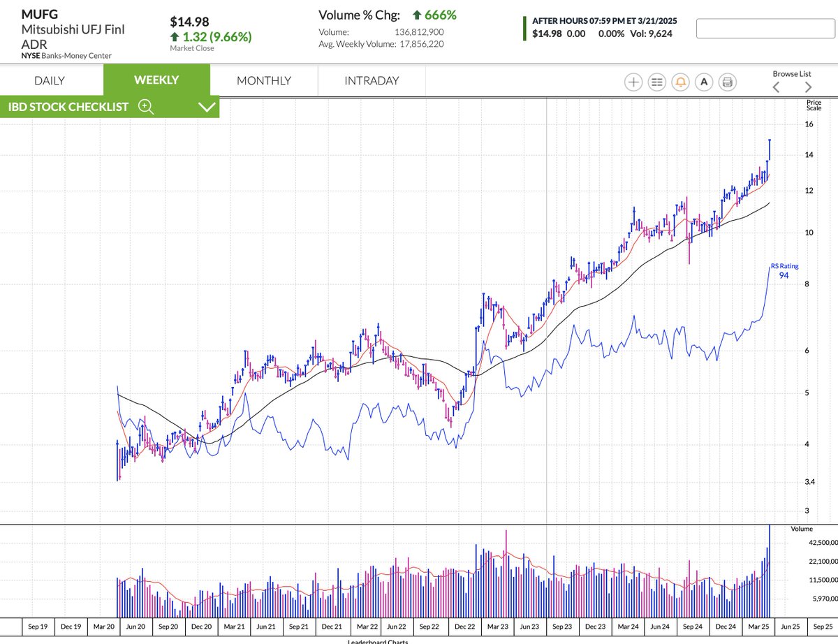Switch to the DAILY chart tab
Viewport: 838px width, 644px height.
(50, 80)
